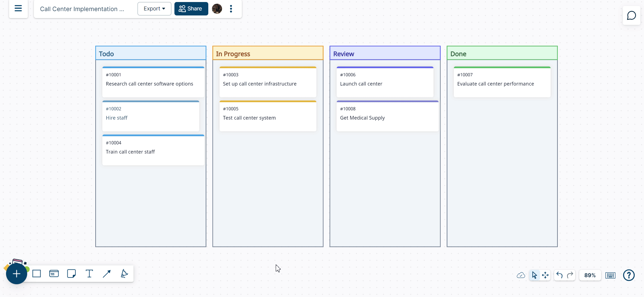Switch to the pan move mode
Image resolution: width=644 pixels, height=297 pixels.
point(545,275)
